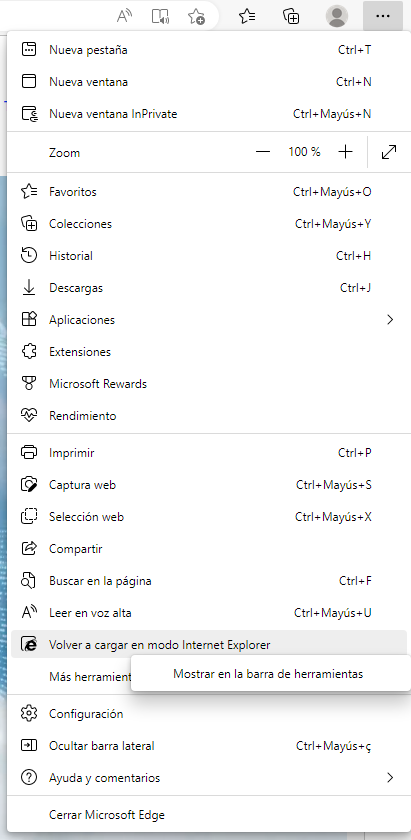Choose Mostrar en la barra de herramientas
Viewport: 411px width, 840px height.
coord(268,674)
